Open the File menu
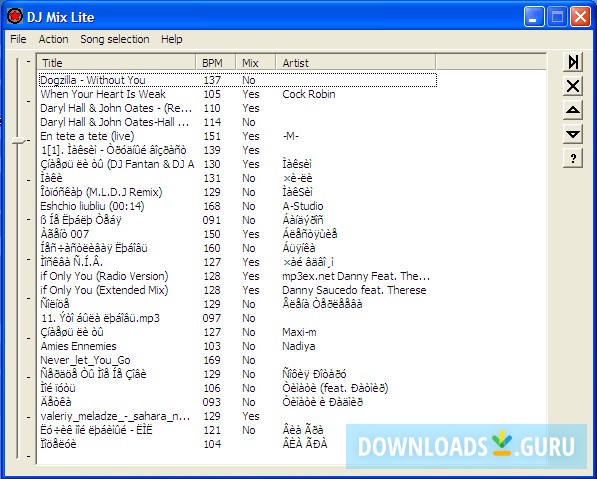The height and width of the screenshot is (479, 597). pos(18,39)
